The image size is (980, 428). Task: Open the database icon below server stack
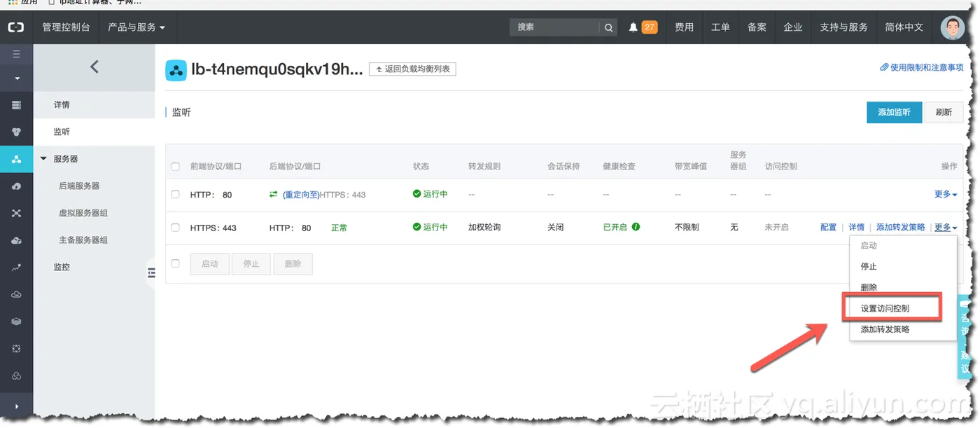[x=16, y=132]
